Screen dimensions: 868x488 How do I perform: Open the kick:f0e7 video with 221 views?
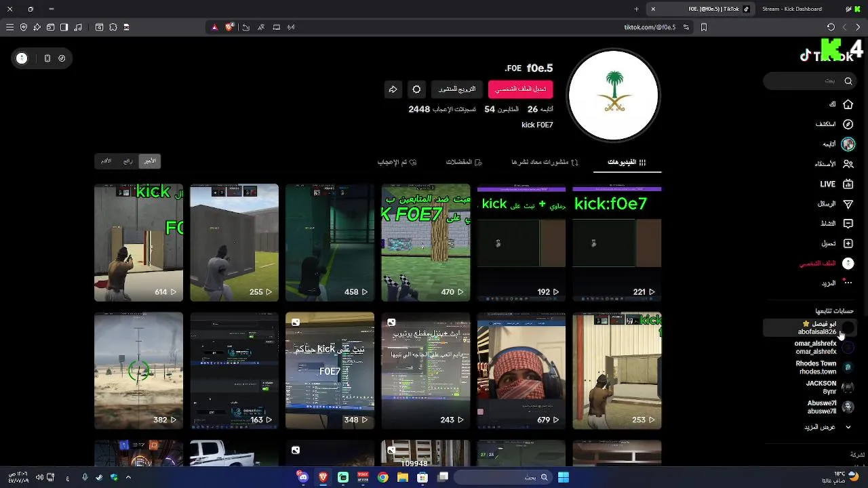coord(616,242)
